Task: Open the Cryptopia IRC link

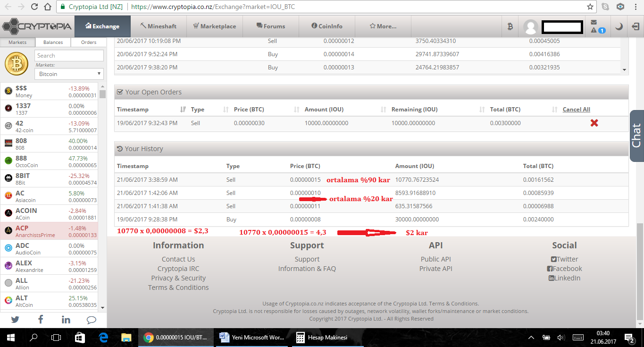Action: pyautogui.click(x=178, y=269)
